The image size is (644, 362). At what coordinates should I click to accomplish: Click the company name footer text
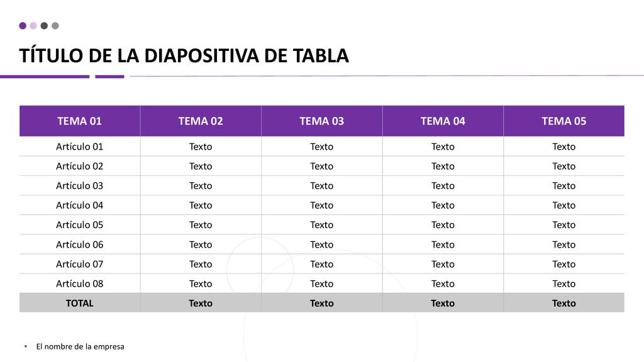coord(80,346)
